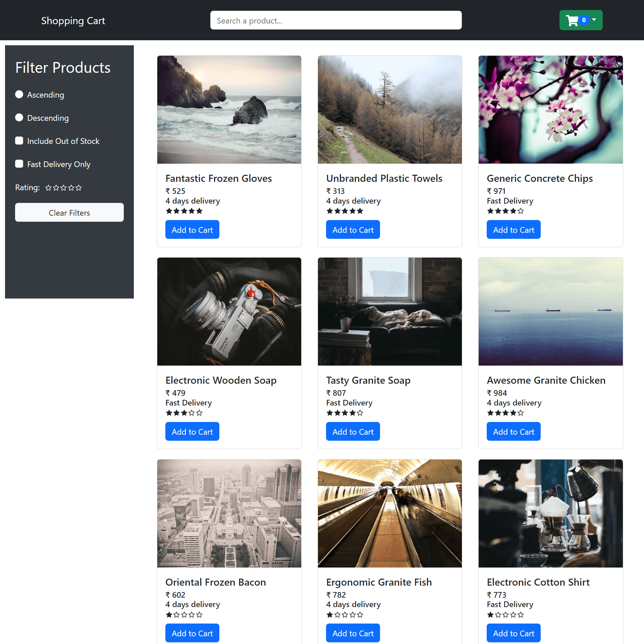644x644 pixels.
Task: Expand the cart dropdown caret arrow
Action: [594, 20]
